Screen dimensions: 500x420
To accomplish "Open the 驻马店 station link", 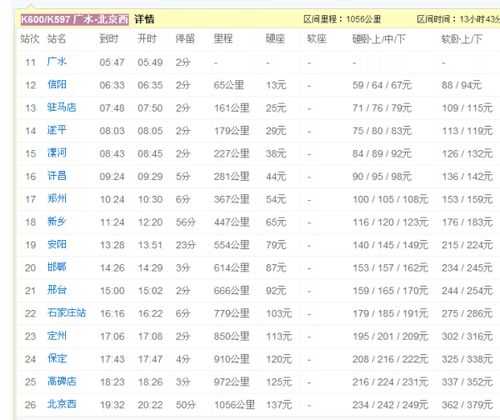I will pyautogui.click(x=62, y=107).
